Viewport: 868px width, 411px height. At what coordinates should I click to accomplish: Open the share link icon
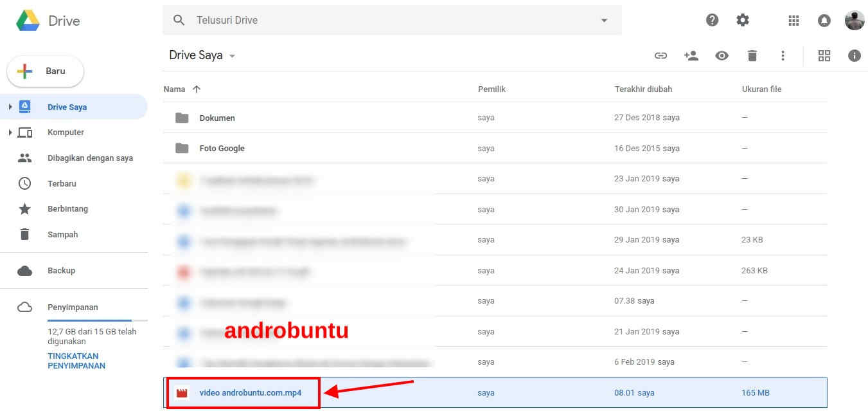(660, 55)
